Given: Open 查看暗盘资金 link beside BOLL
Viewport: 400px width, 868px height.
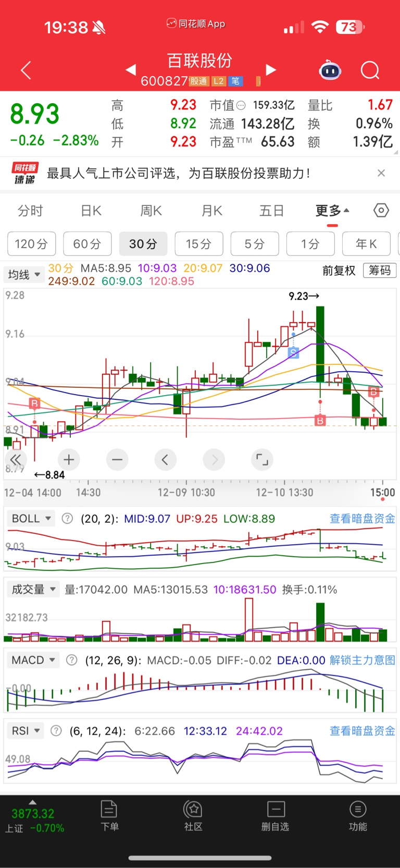Looking at the screenshot, I should (x=362, y=518).
